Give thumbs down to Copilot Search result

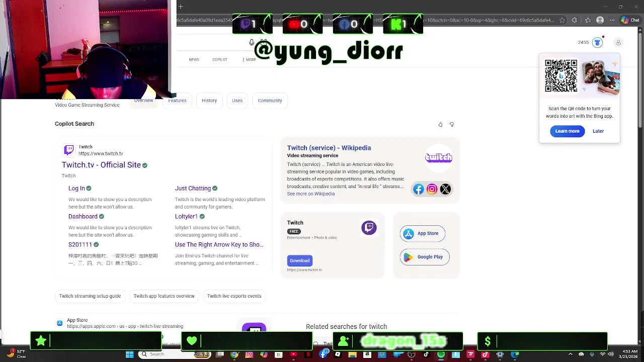click(451, 124)
